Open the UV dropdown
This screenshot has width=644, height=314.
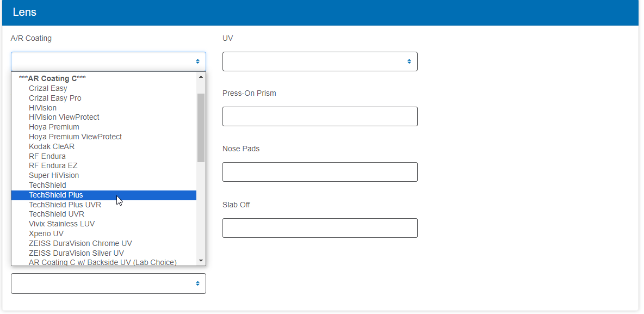pos(320,61)
